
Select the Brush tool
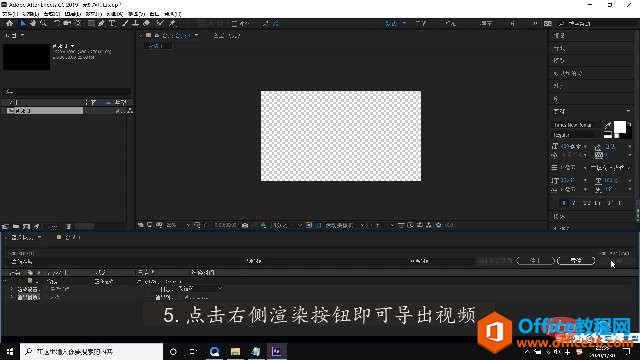(x=125, y=24)
